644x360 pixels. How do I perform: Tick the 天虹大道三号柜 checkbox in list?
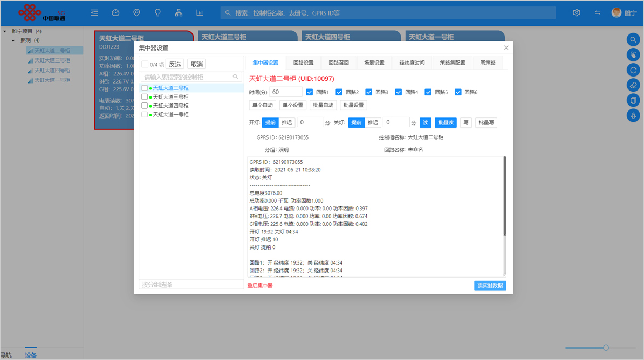[x=145, y=97]
